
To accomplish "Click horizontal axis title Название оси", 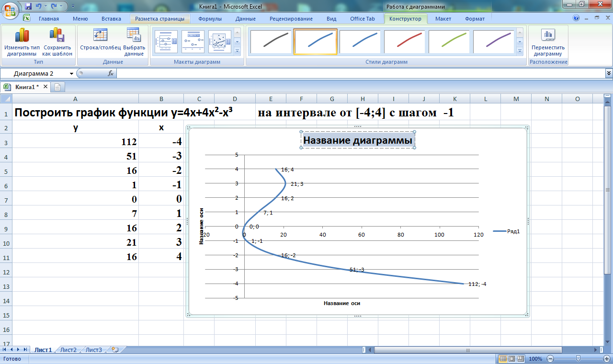I will pos(341,303).
